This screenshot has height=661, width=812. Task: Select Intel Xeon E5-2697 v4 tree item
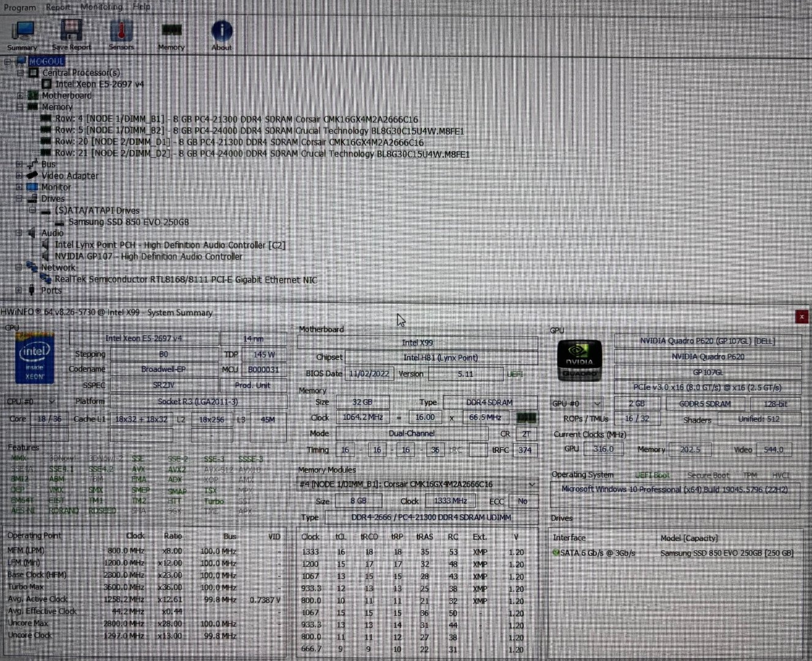100,84
